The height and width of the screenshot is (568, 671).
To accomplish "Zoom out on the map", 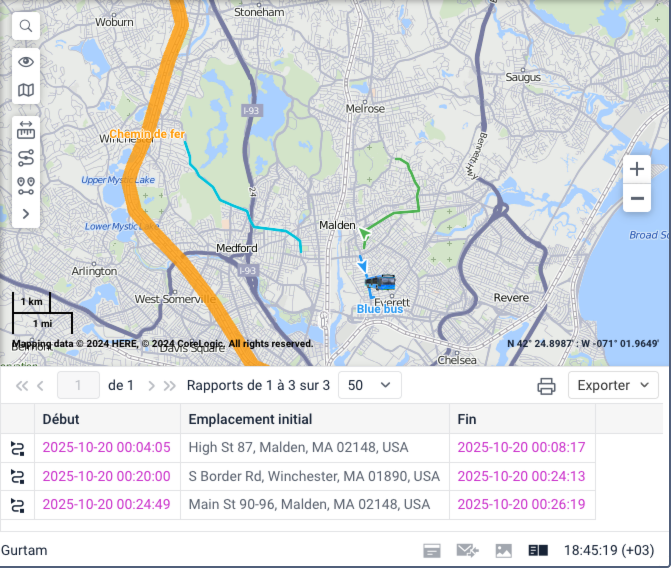I will 637,199.
